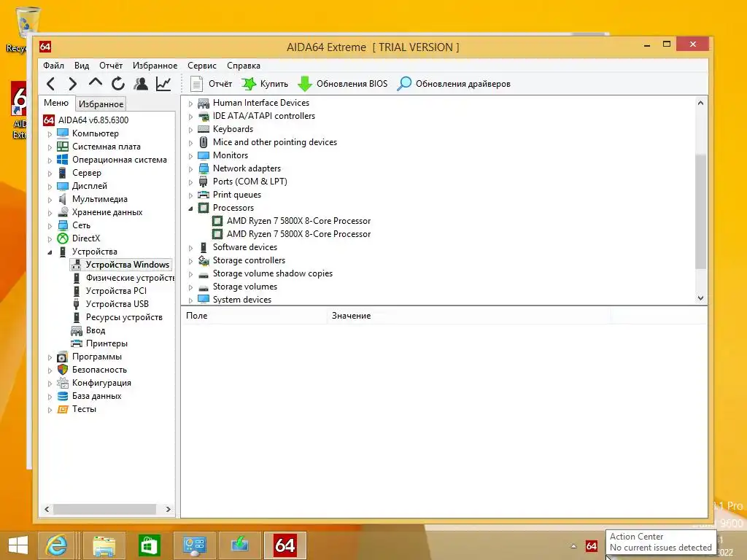
Task: Expand the Monitors node
Action: pyautogui.click(x=190, y=156)
